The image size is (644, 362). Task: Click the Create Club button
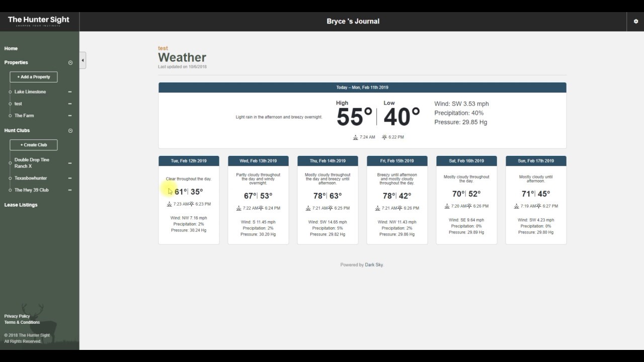click(34, 145)
